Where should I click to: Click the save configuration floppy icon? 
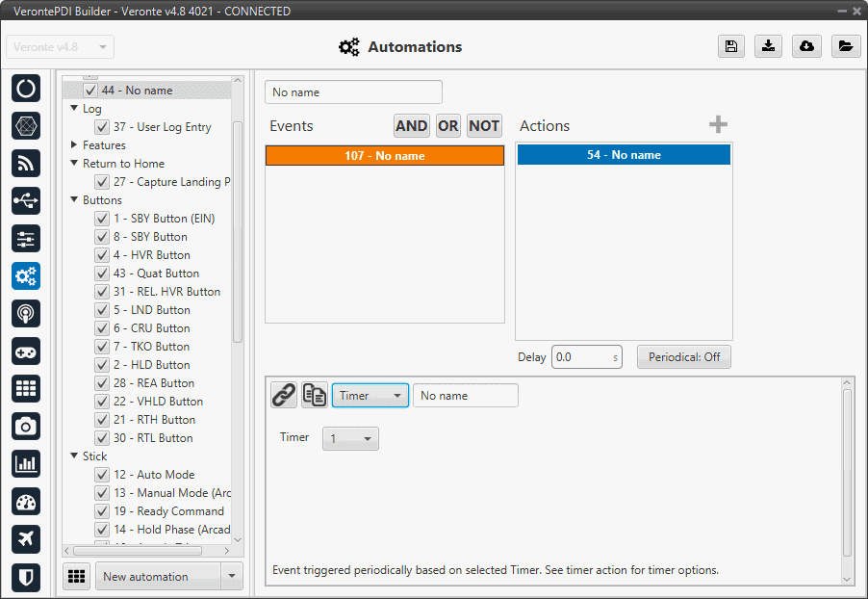tap(731, 47)
